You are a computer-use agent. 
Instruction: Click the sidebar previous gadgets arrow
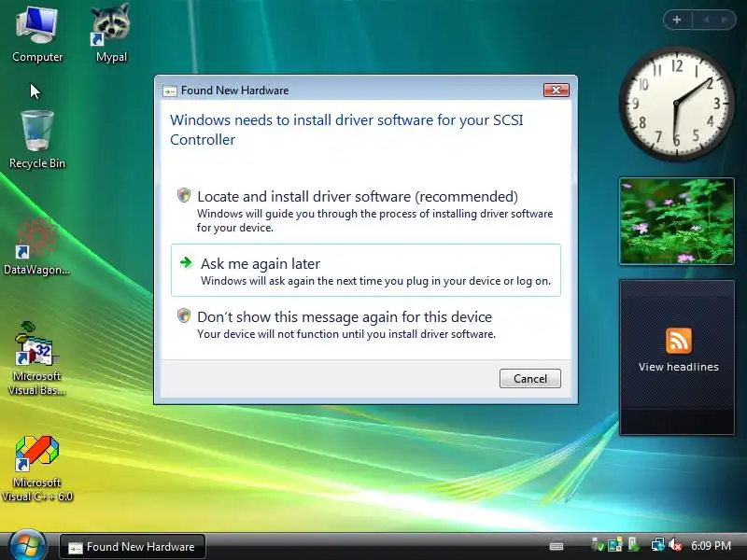pos(707,20)
